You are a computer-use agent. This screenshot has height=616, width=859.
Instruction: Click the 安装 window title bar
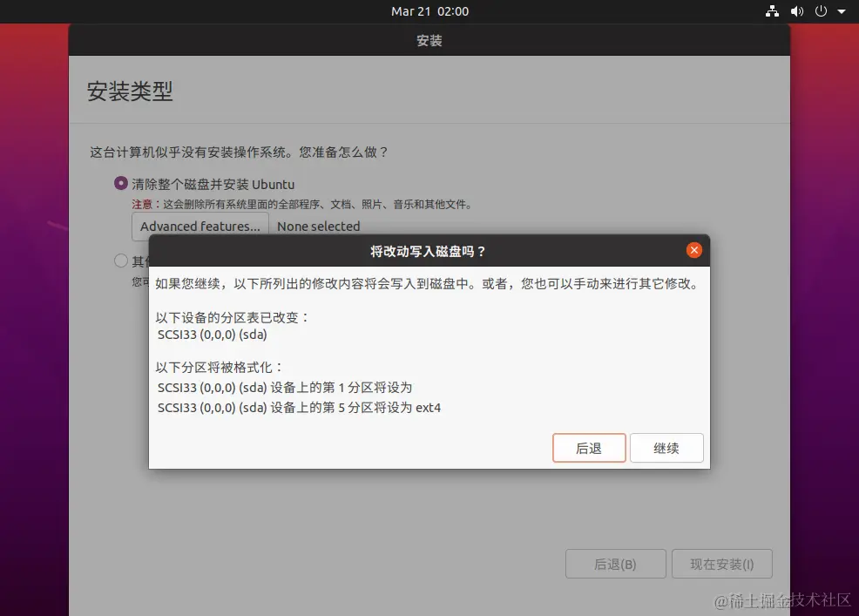(429, 39)
